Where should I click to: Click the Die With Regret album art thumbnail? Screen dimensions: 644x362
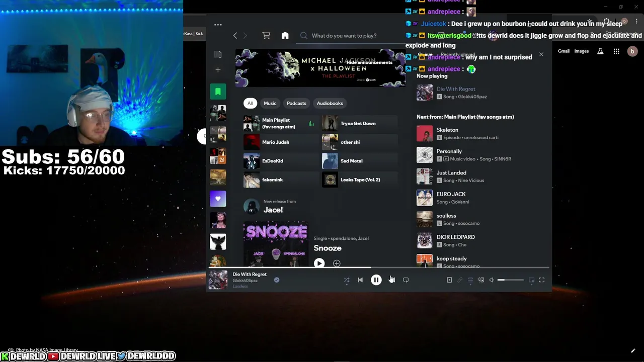click(x=218, y=280)
